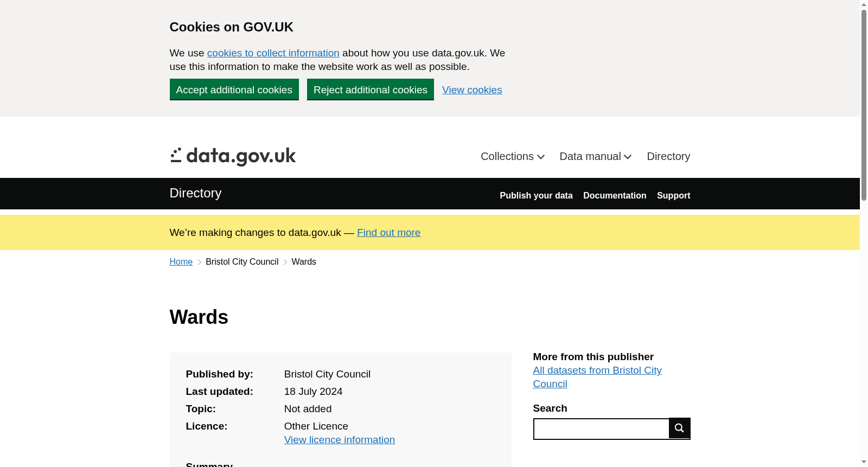Select the Not added topic value

[308, 409]
